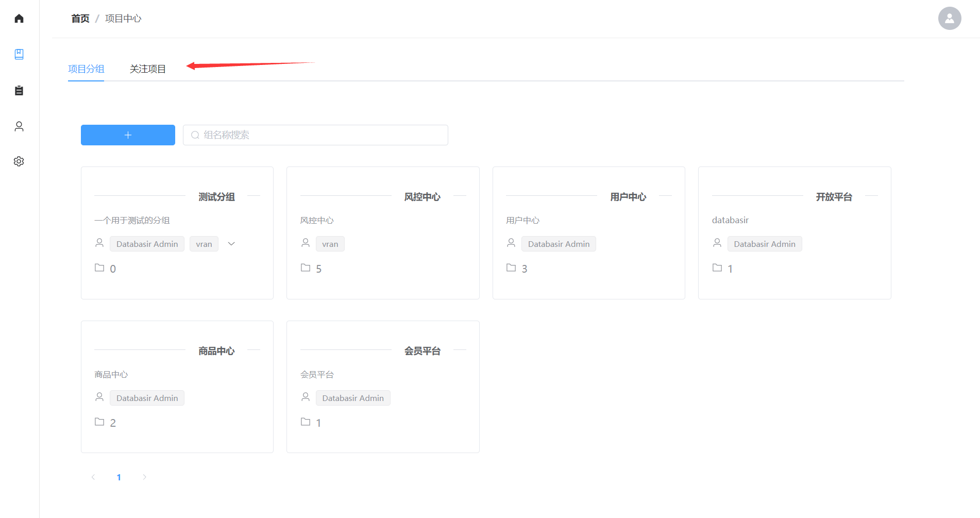Click the home icon in sidebar

click(19, 19)
